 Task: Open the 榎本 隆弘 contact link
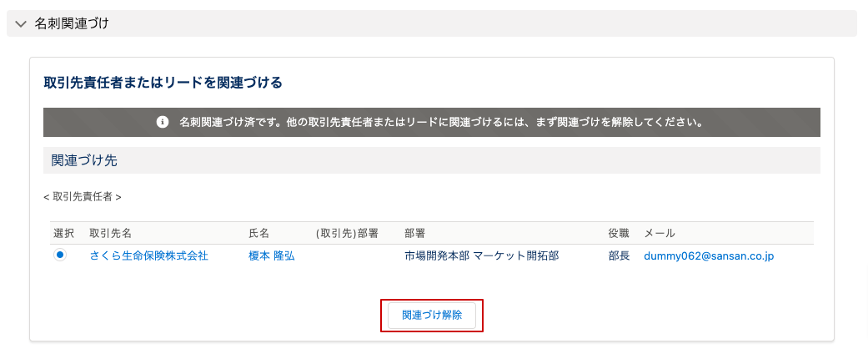[272, 256]
